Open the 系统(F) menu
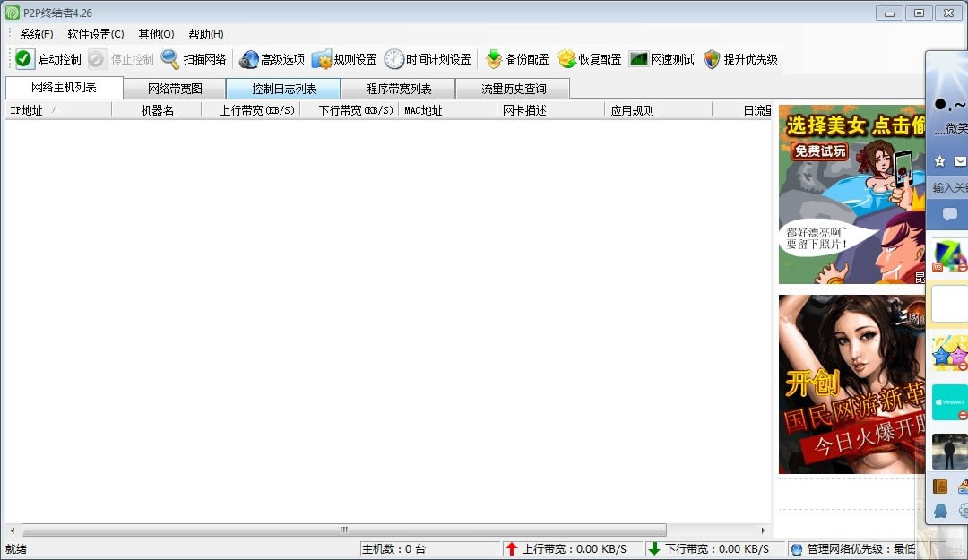 pyautogui.click(x=36, y=34)
